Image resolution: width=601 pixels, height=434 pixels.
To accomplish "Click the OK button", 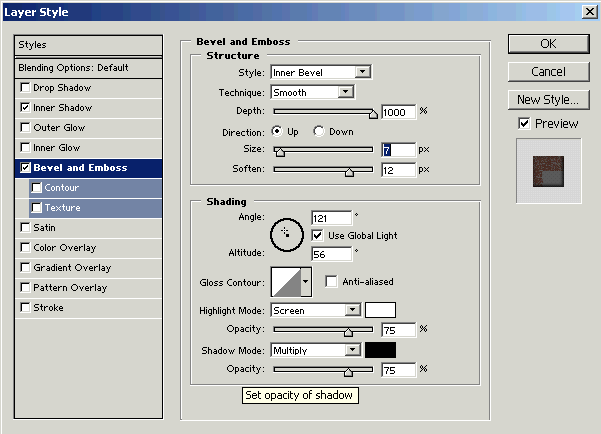I will pyautogui.click(x=548, y=44).
